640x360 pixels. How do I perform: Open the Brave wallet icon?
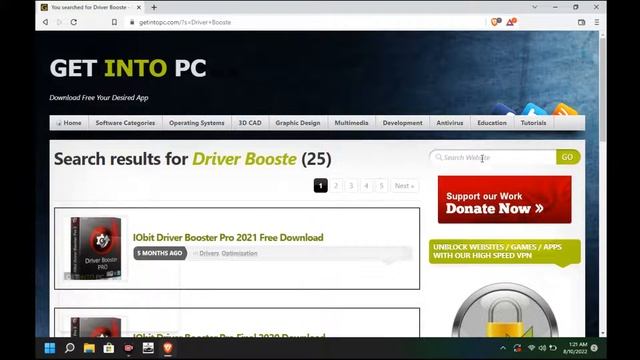coord(582,22)
